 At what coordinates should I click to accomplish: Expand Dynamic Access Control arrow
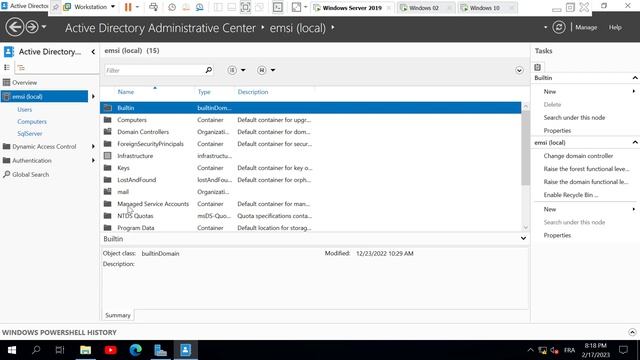coord(93,147)
